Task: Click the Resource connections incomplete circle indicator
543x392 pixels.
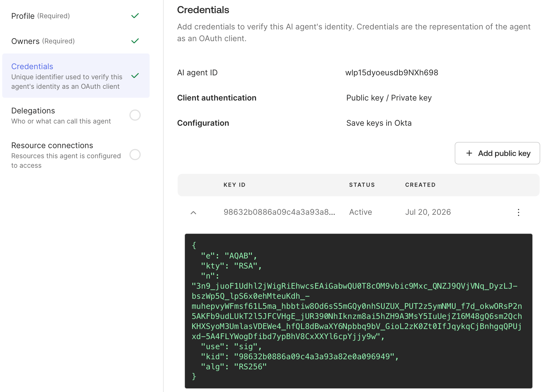Action: [x=135, y=155]
